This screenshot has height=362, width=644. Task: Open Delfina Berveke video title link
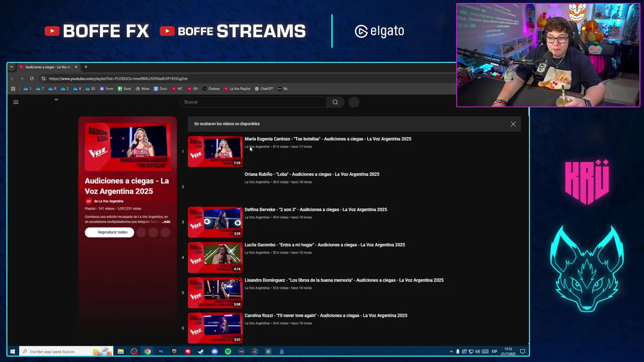pyautogui.click(x=316, y=210)
